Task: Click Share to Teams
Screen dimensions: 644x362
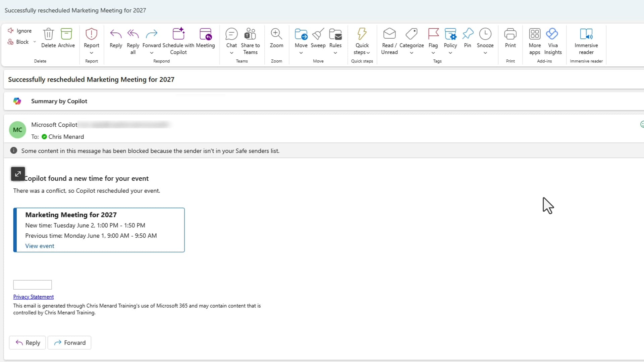Action: click(x=250, y=34)
